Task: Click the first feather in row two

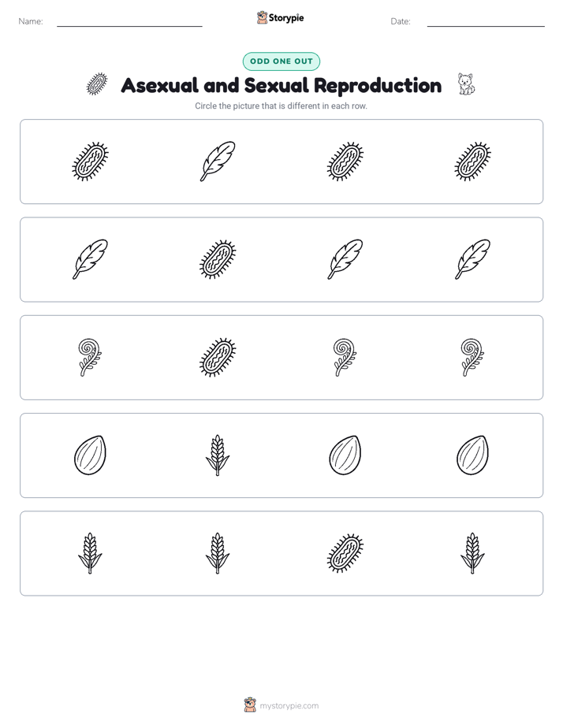Action: coord(90,259)
